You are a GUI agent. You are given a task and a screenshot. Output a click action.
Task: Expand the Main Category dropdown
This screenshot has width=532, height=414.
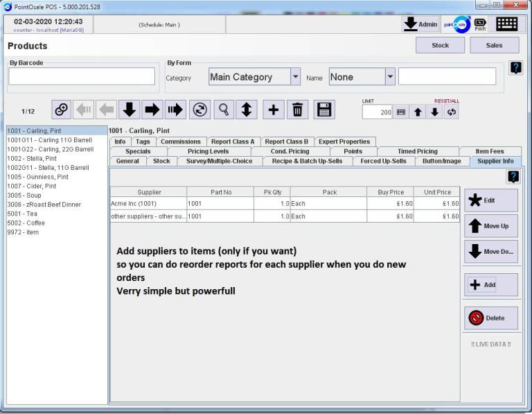[x=296, y=77]
